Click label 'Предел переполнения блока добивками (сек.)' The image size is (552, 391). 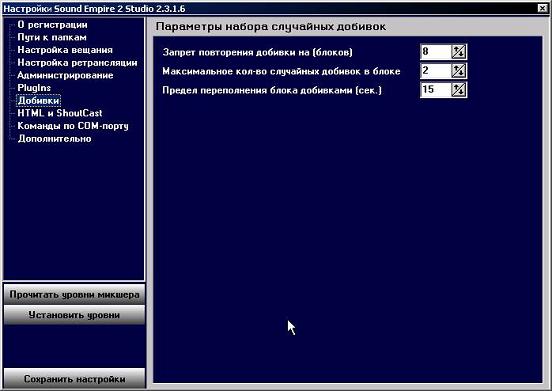[272, 90]
